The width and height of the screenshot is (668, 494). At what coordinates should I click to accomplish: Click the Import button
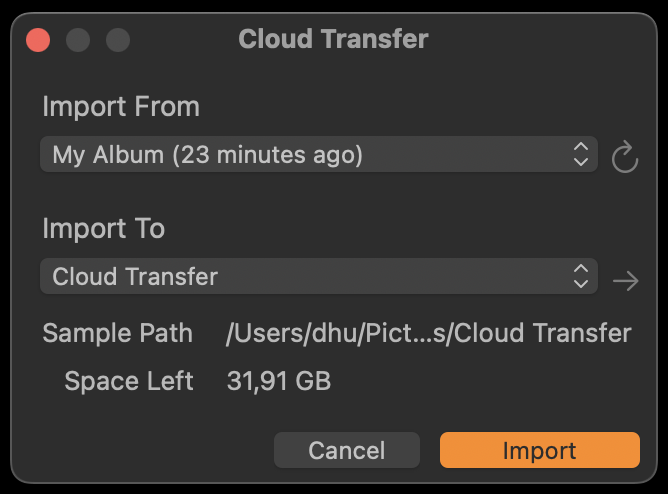[x=540, y=450]
